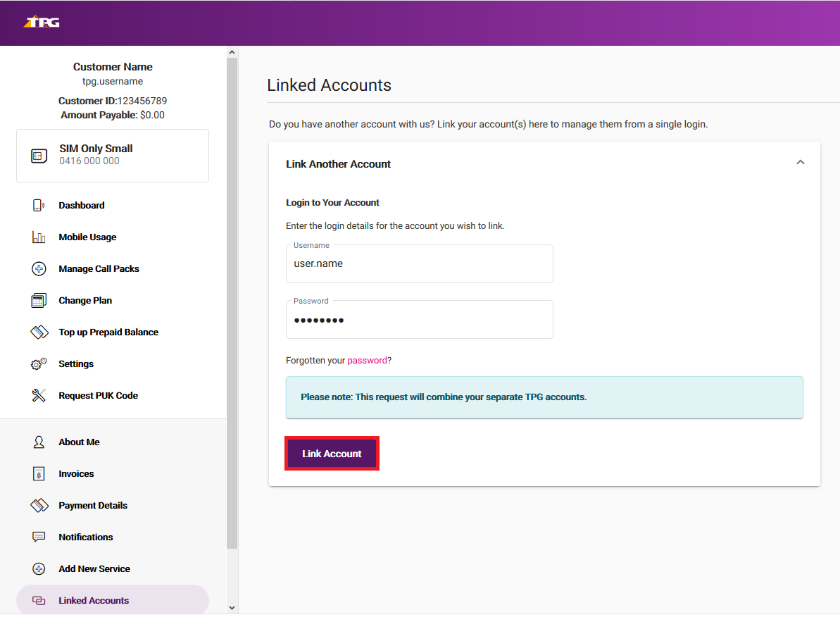Click the Top up Prepaid Balance tag icon

coord(40,332)
